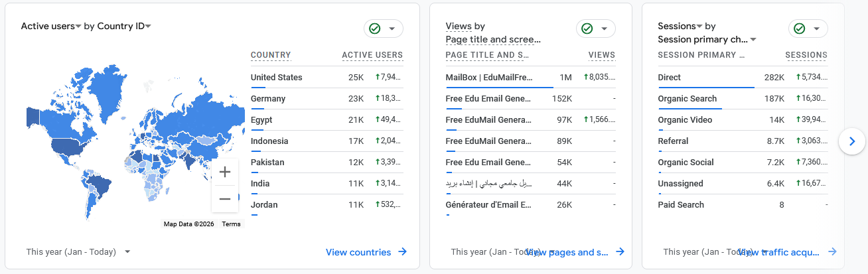The image size is (868, 274).
Task: Click SESSIONS column header
Action: pyautogui.click(x=806, y=55)
